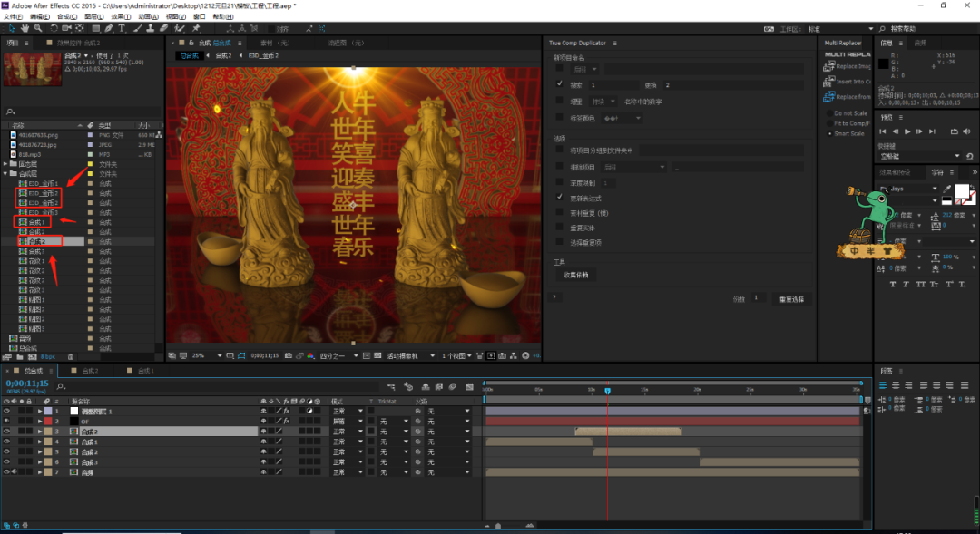Open the 窗口 menu

200,17
